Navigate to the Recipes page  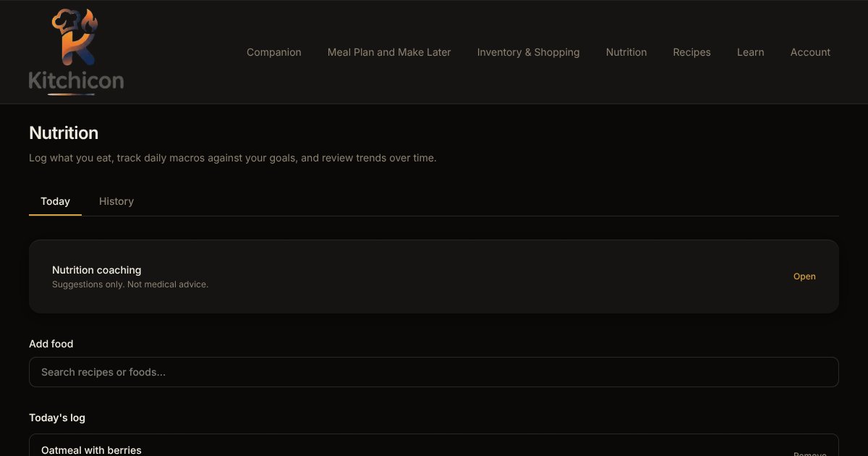pos(692,52)
